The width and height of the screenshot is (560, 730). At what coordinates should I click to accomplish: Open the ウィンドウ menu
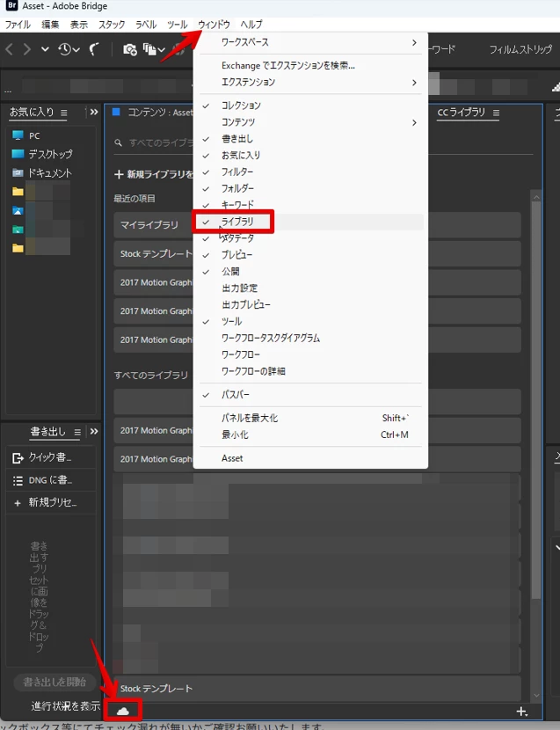[214, 25]
